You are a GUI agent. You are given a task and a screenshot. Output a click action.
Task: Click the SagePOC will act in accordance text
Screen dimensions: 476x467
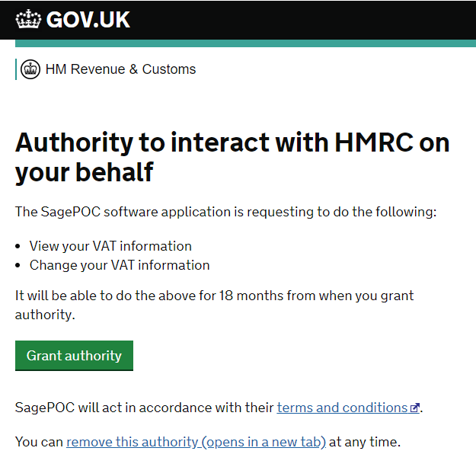pos(145,408)
